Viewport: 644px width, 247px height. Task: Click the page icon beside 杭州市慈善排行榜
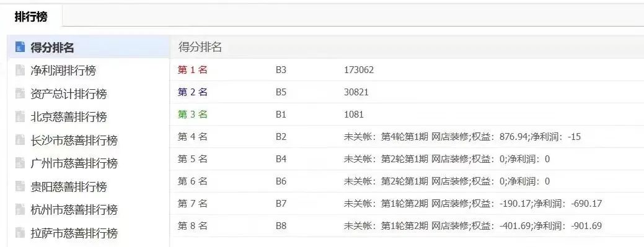[20, 210]
